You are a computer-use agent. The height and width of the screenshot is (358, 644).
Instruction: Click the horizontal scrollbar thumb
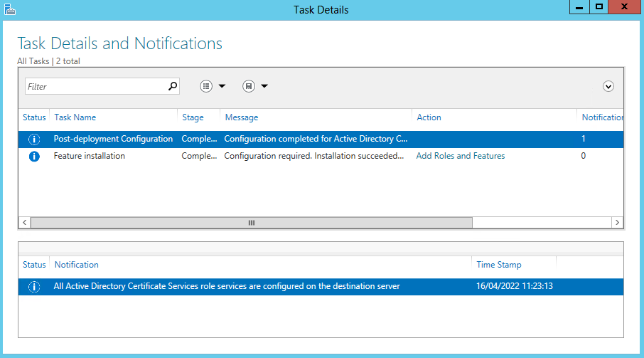pos(252,222)
